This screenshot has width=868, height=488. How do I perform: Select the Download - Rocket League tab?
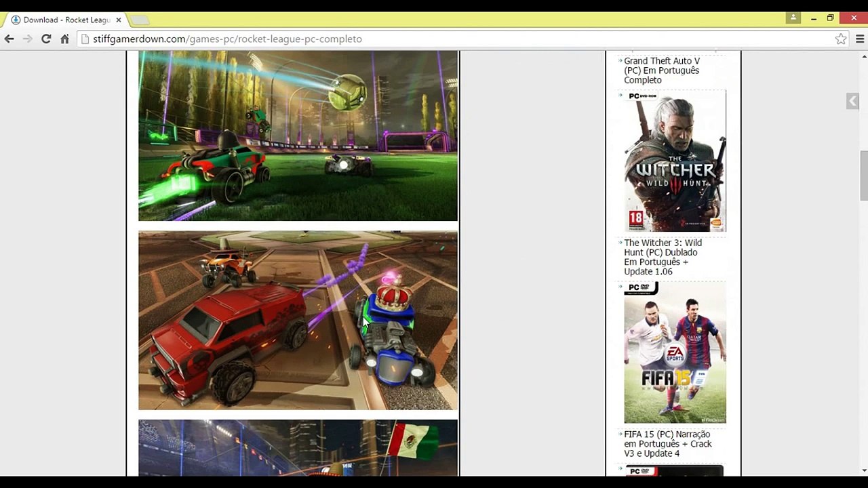click(66, 20)
